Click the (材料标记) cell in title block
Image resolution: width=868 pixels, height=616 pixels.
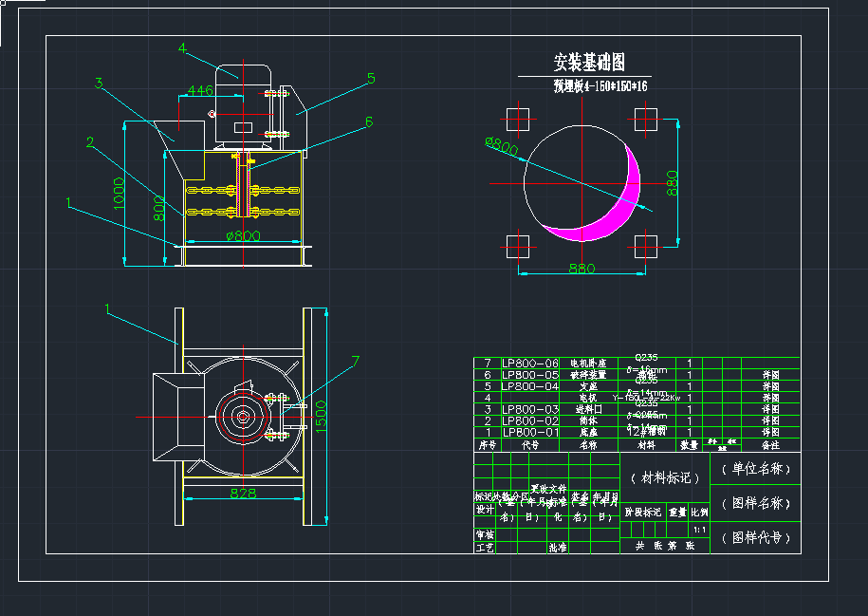pyautogui.click(x=664, y=477)
